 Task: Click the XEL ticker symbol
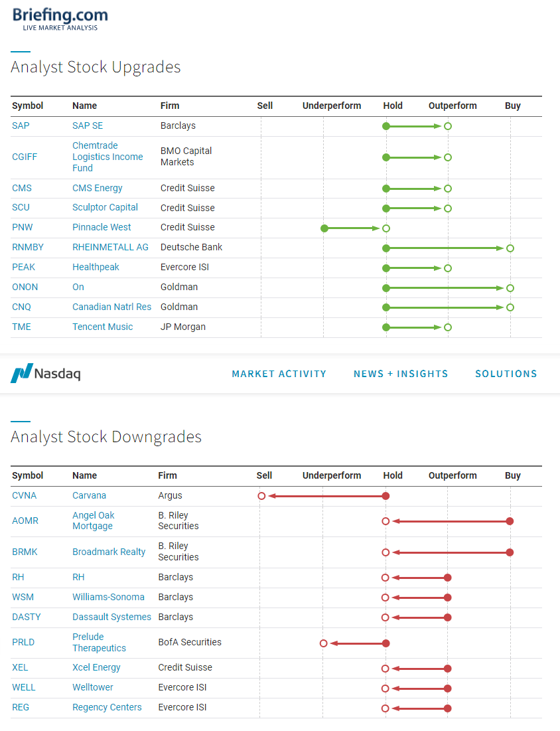(20, 668)
